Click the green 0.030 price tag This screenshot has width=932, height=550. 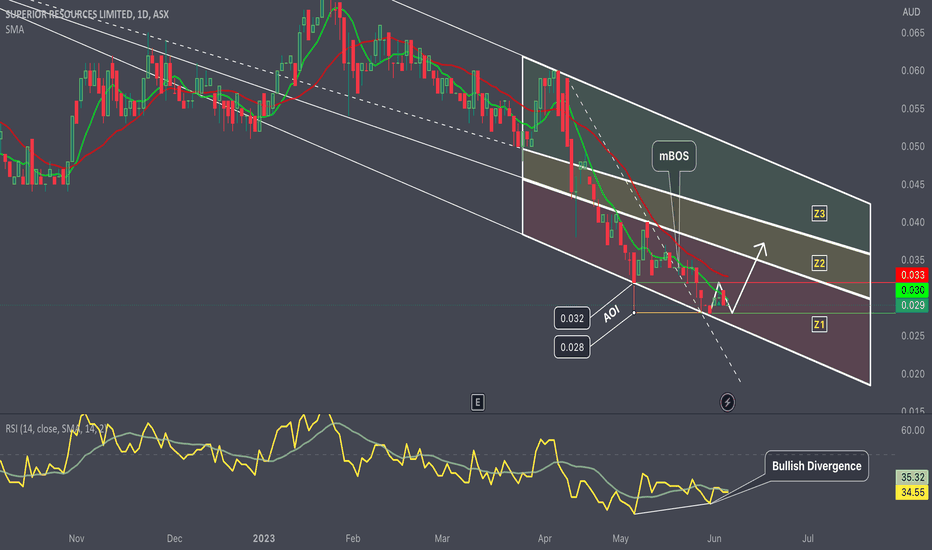(912, 290)
